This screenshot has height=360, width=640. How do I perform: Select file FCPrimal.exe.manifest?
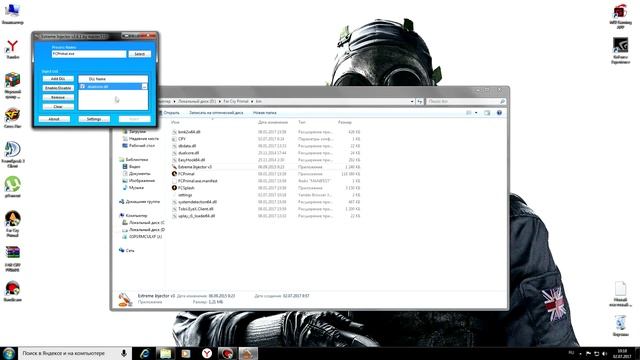pos(198,181)
